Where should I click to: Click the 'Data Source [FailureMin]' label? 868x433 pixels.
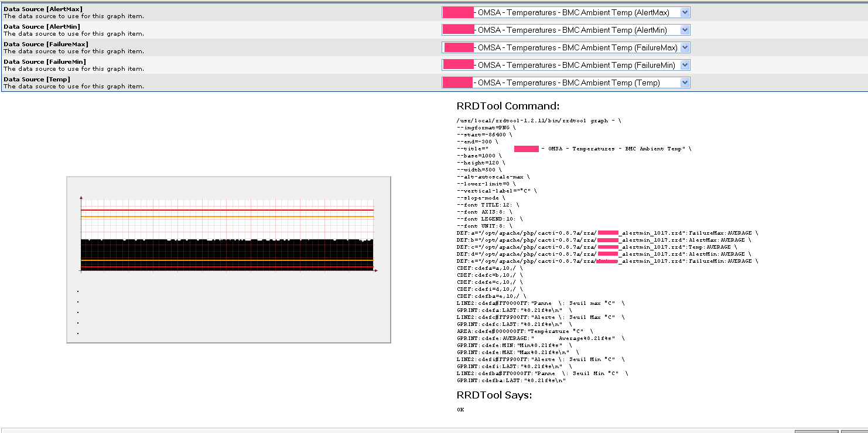(45, 61)
